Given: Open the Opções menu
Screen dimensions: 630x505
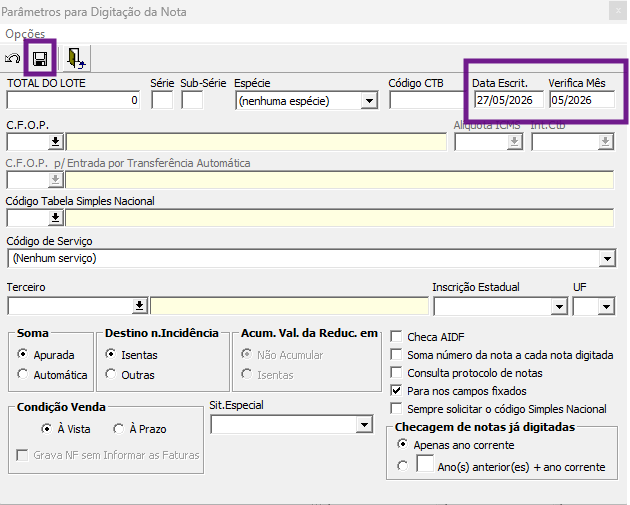Looking at the screenshot, I should [25, 34].
